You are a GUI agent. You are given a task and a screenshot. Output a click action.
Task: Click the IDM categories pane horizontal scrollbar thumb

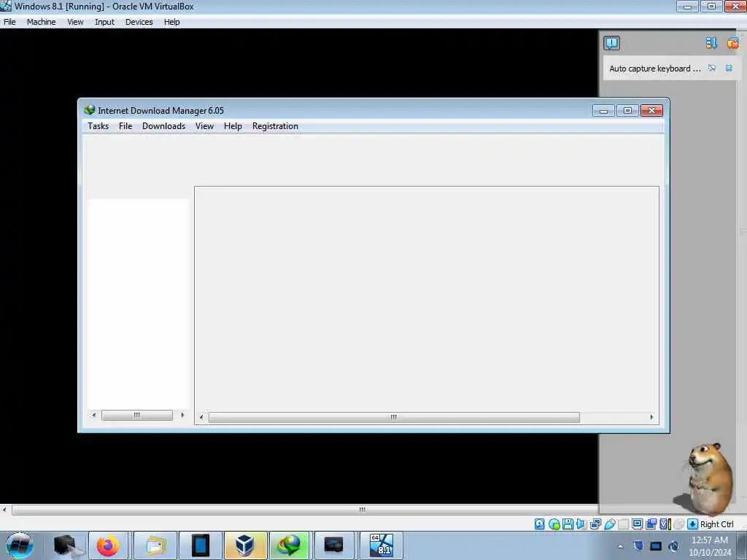coord(137,415)
